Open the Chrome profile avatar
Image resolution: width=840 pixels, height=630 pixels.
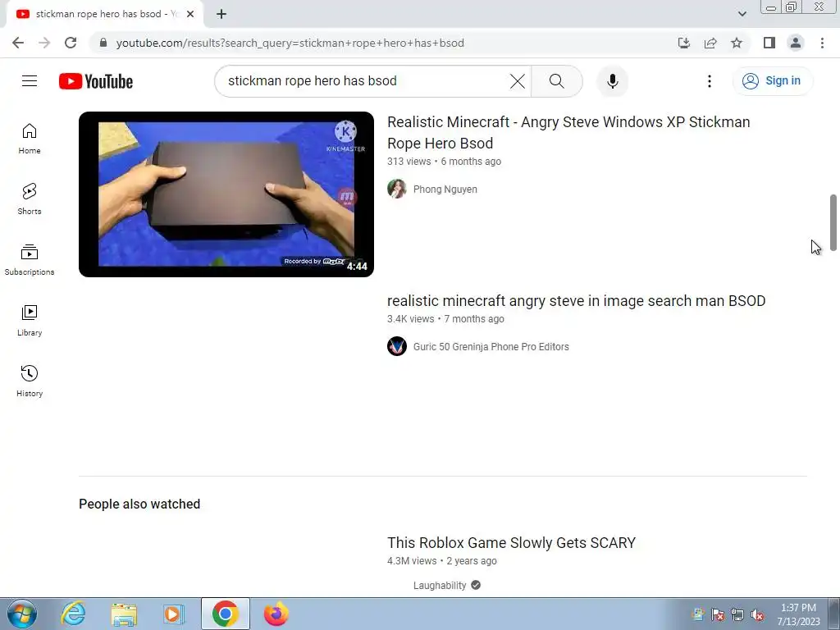pos(796,43)
